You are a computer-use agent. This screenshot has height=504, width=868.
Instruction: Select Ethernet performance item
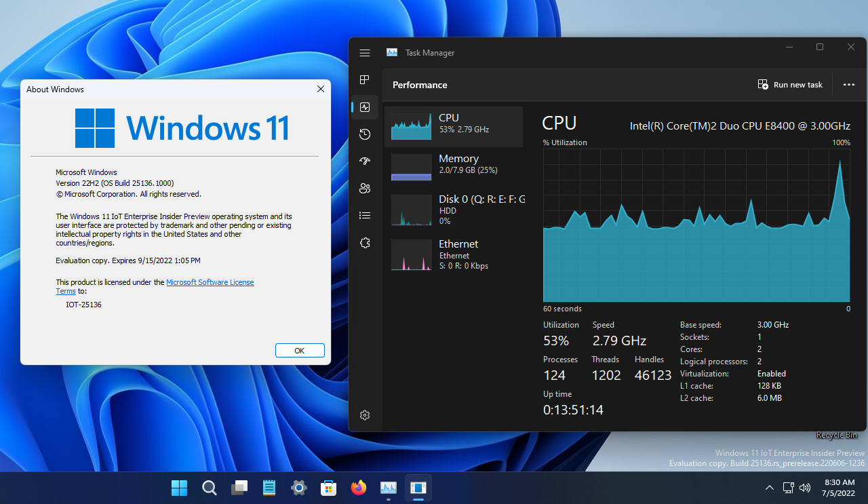pyautogui.click(x=454, y=254)
